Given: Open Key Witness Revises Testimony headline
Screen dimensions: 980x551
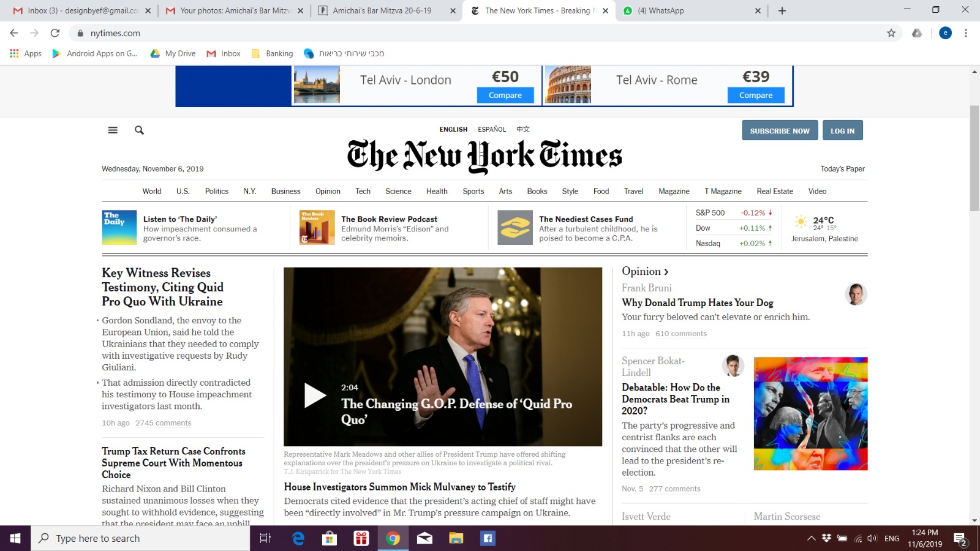Looking at the screenshot, I should (x=163, y=287).
